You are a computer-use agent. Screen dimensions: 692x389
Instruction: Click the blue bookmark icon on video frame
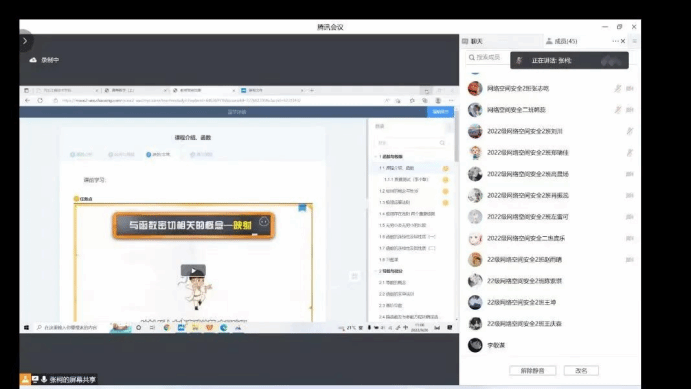[x=302, y=208]
